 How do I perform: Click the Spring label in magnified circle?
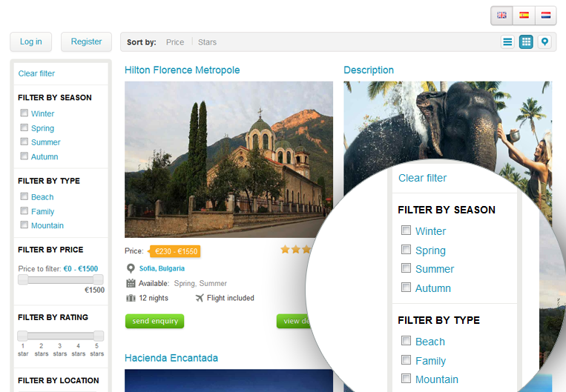430,250
